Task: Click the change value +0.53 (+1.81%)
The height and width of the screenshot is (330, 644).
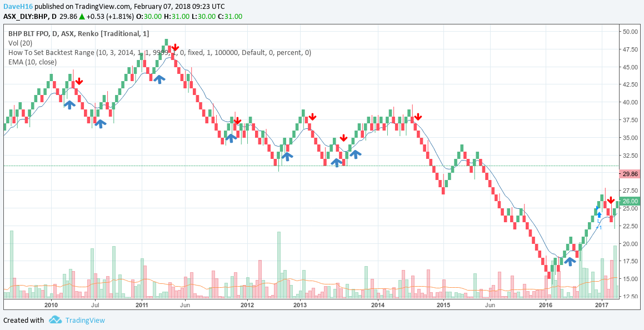Action: click(x=109, y=17)
